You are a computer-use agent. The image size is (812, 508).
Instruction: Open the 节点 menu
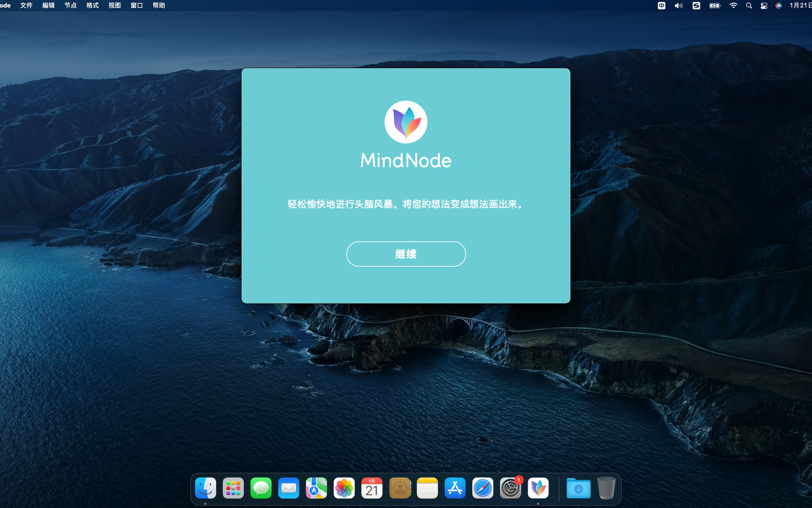tap(70, 6)
